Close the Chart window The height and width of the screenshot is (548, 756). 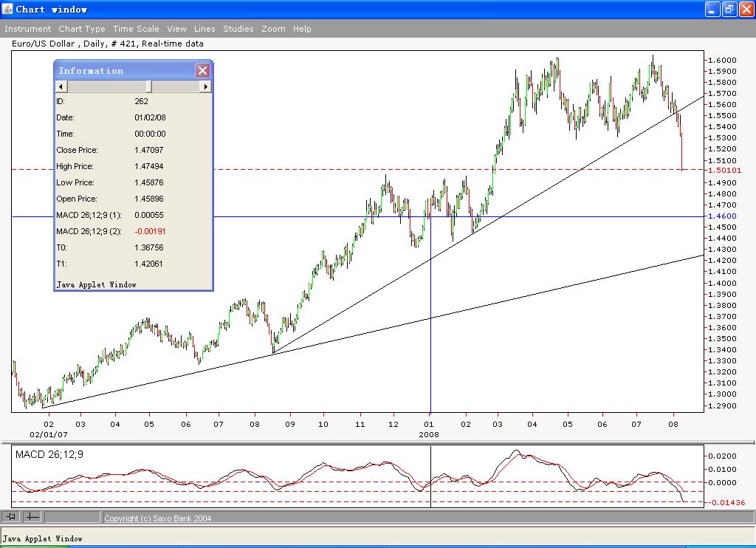(746, 9)
